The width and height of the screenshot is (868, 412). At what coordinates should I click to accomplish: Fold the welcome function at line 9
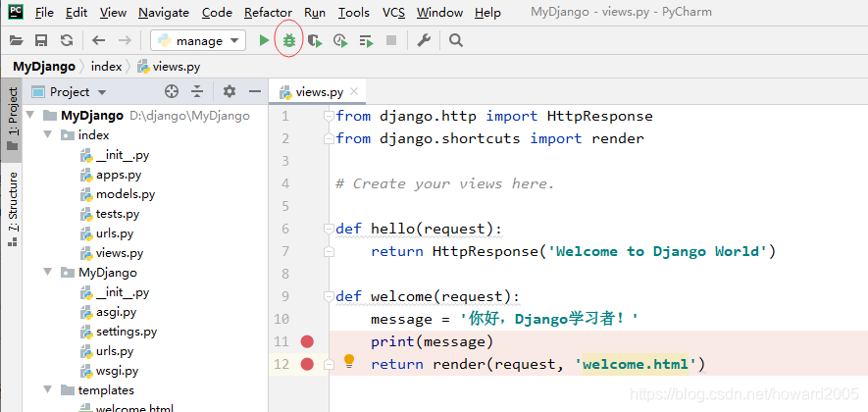329,296
